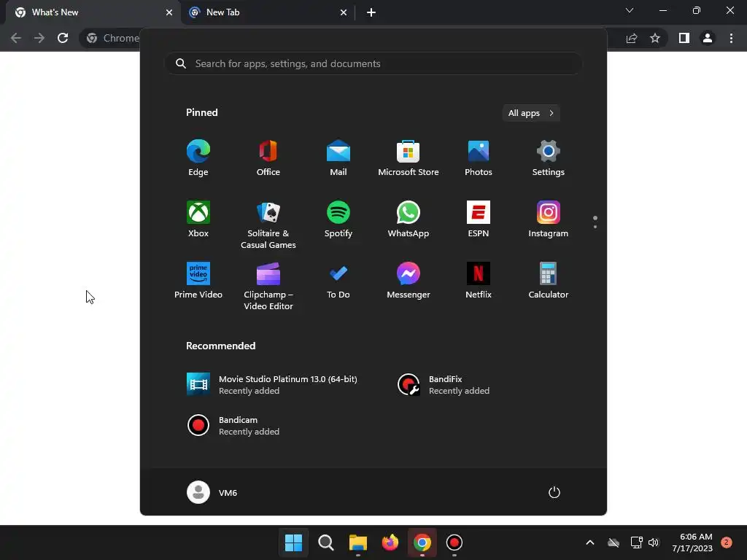Open Movie Studio Platinum 13.0 recommendation

[272, 384]
